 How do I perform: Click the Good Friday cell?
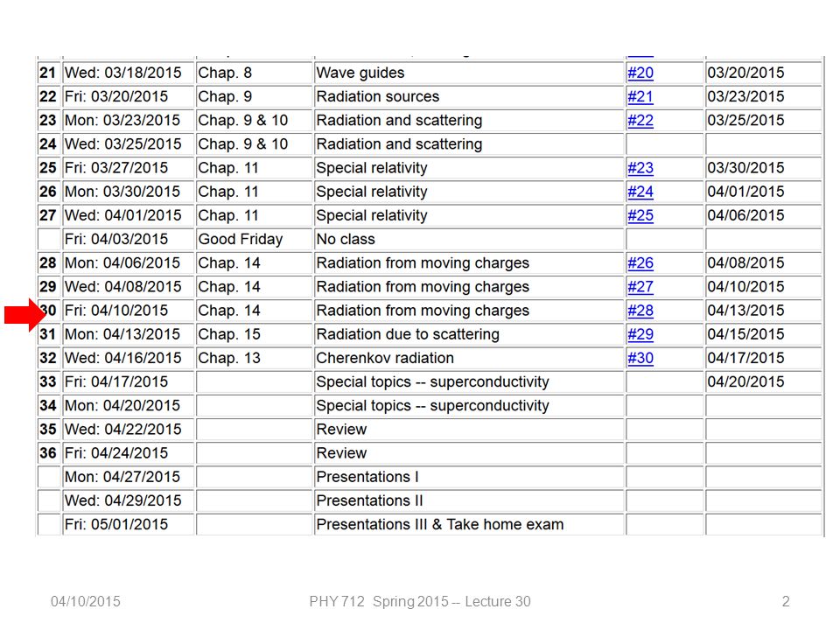(x=254, y=240)
